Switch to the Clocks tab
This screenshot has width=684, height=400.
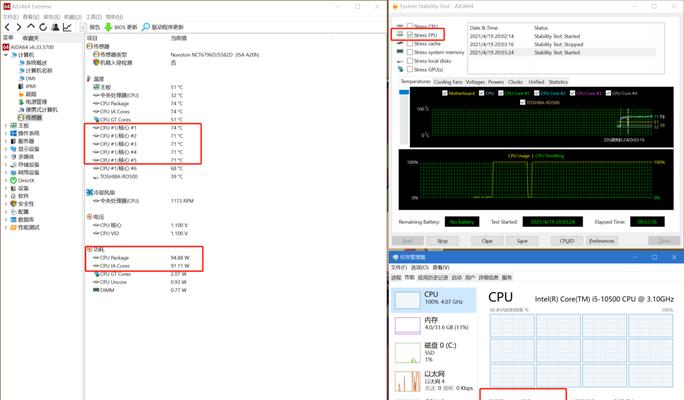point(515,82)
